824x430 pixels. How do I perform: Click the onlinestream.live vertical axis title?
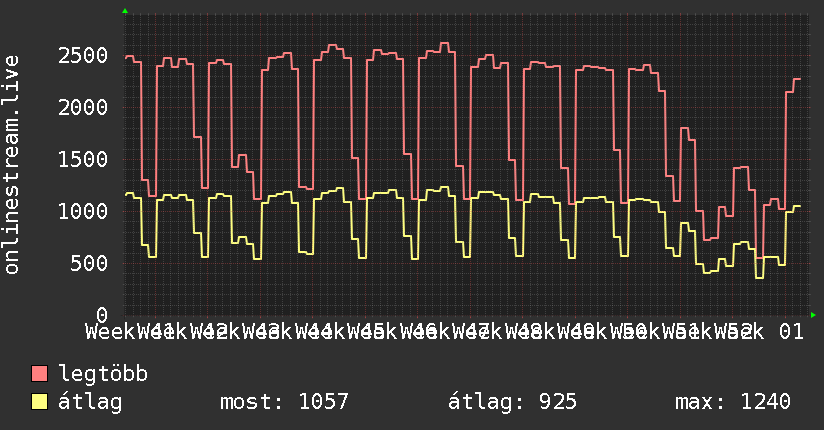(x=11, y=165)
